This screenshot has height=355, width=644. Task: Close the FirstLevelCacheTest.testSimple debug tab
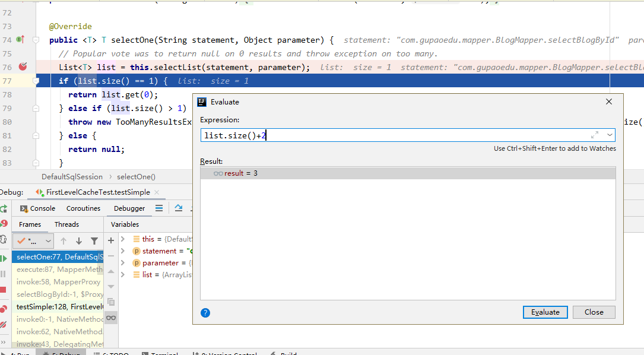157,192
